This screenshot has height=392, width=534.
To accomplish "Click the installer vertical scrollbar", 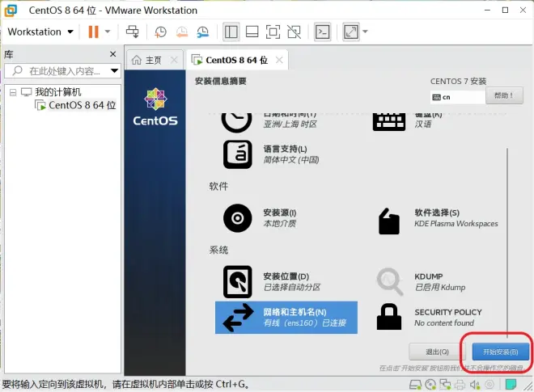I will [507, 243].
